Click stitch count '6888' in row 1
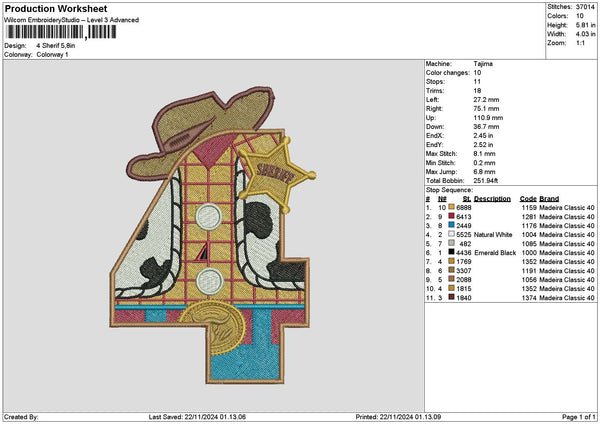The image size is (600, 424). pos(464,207)
